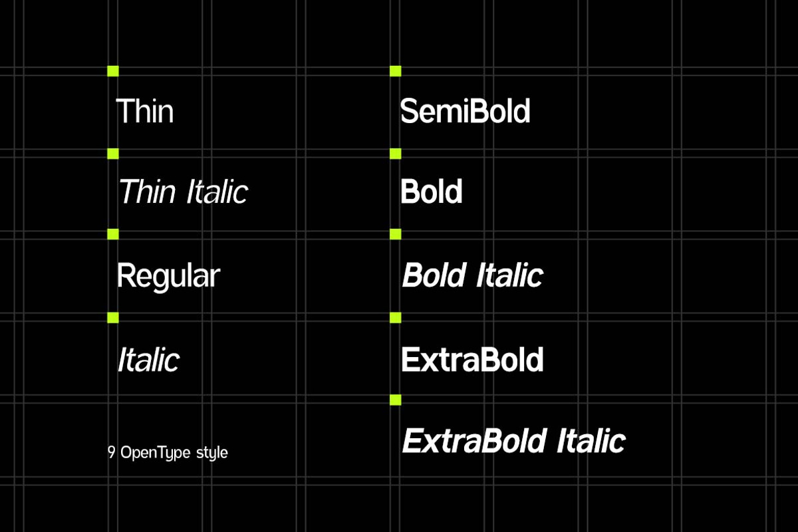Viewport: 798px width, 532px height.
Task: Click the green square above ExtraBold Italic
Action: 395,400
